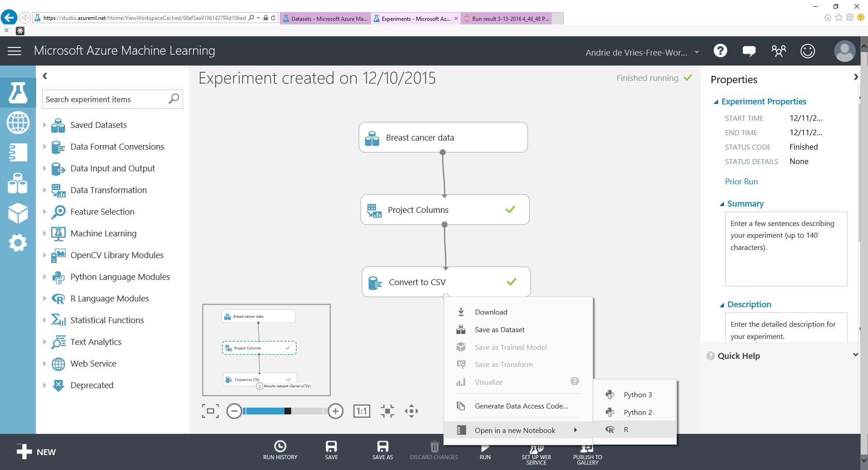
Task: Click Save in the bottom bar
Action: click(331, 450)
